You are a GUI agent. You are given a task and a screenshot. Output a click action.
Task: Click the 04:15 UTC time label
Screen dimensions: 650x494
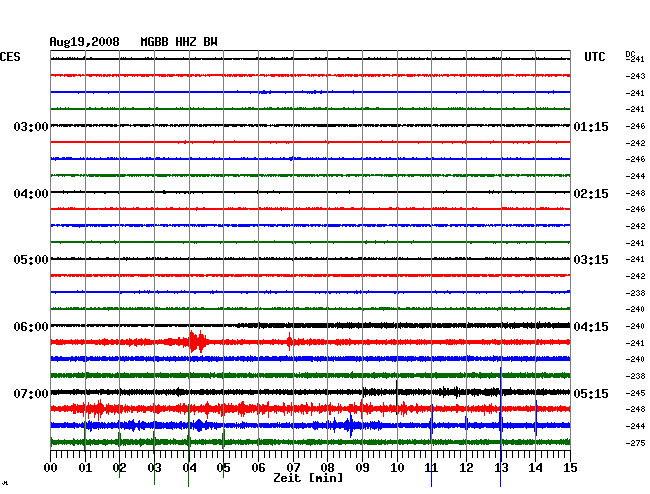[x=591, y=327]
